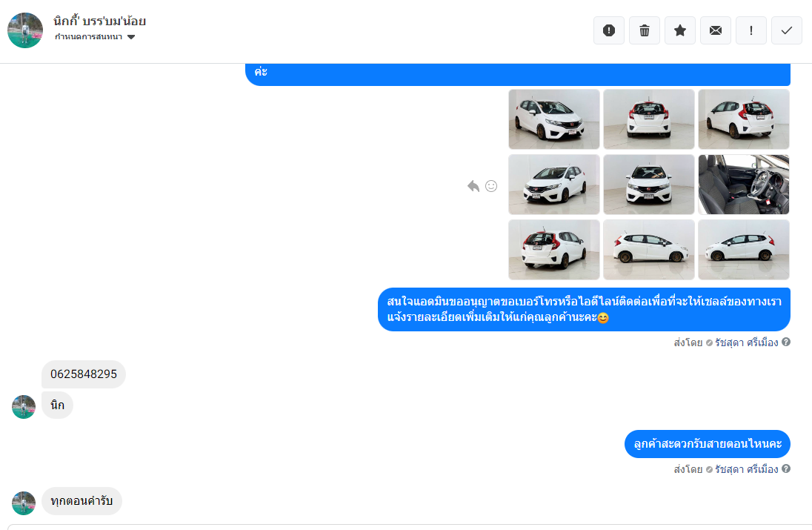The height and width of the screenshot is (530, 812).
Task: Open the customer name นิกกี้ บรร'บม'น้อย
Action: pyautogui.click(x=99, y=21)
